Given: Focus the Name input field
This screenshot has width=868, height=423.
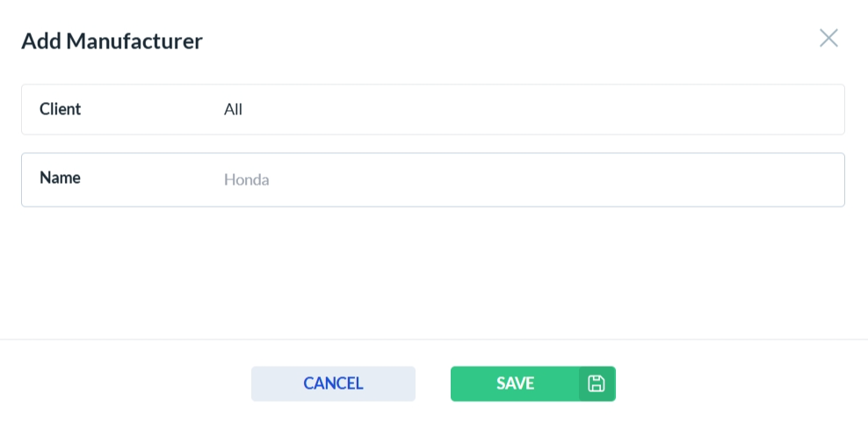Looking at the screenshot, I should (527, 180).
